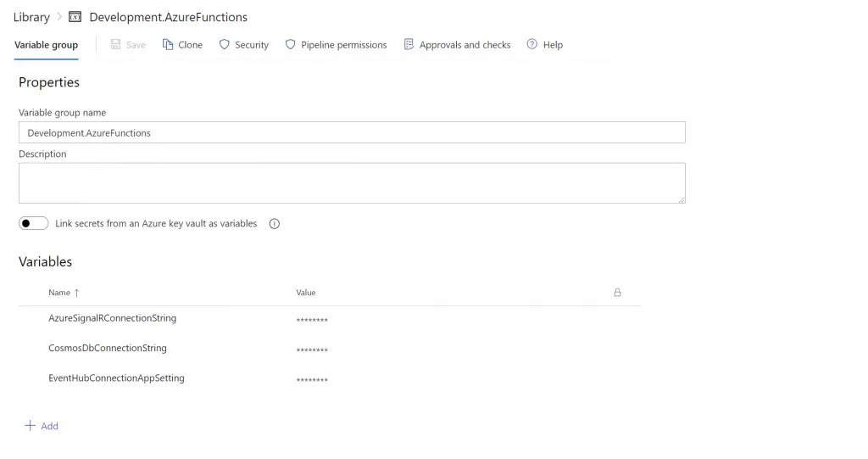
Task: Open the Variable group tab
Action: point(46,45)
